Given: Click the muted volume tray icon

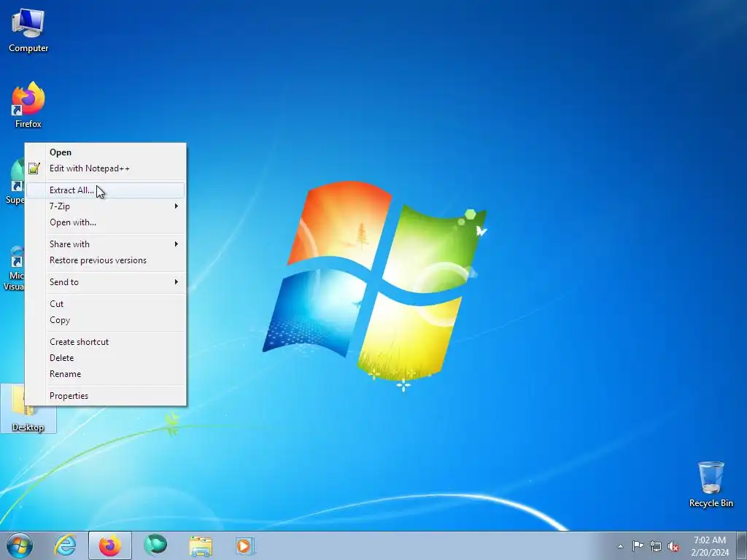Looking at the screenshot, I should (673, 546).
